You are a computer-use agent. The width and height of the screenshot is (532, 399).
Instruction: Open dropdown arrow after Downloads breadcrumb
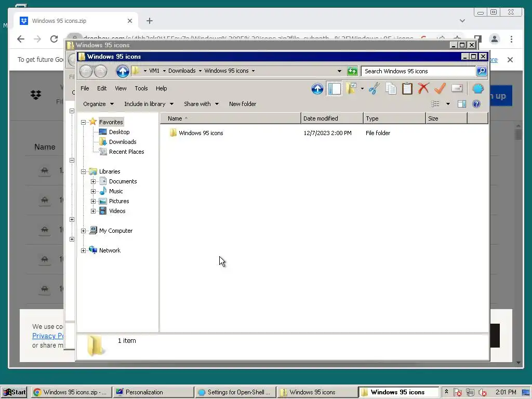200,71
